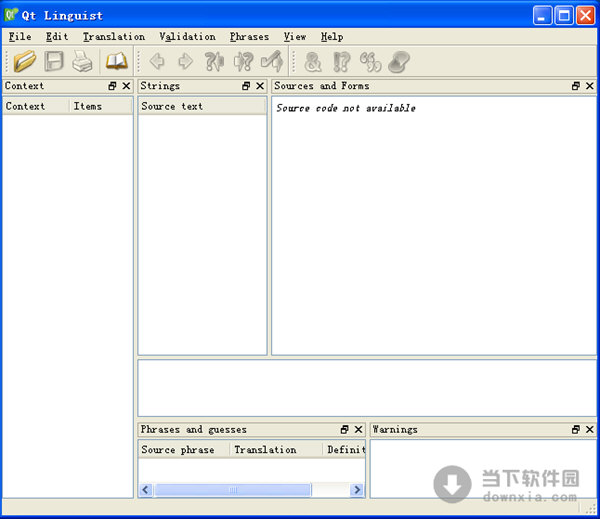The height and width of the screenshot is (519, 600).
Task: Open the phrase book icon
Action: 117,61
